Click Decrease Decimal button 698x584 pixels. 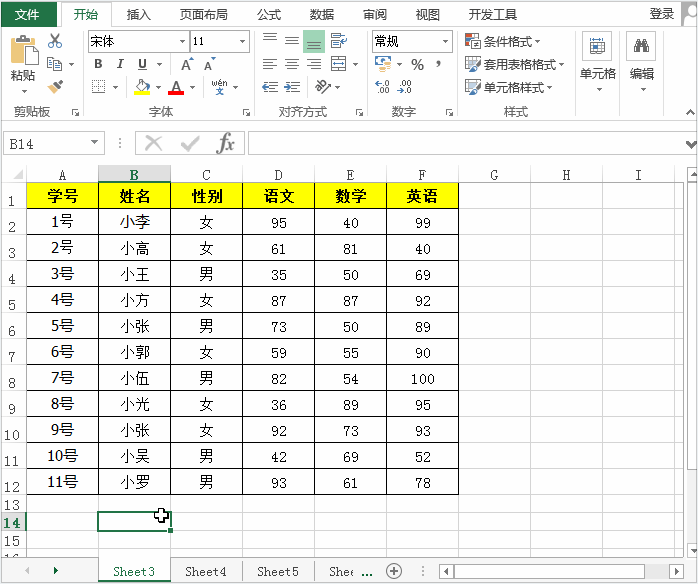tap(405, 86)
